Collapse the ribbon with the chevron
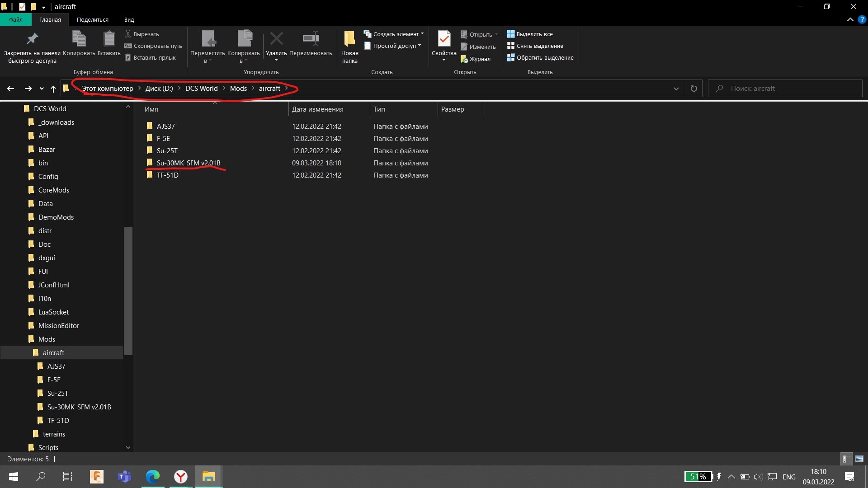The image size is (868, 488). 850,19
